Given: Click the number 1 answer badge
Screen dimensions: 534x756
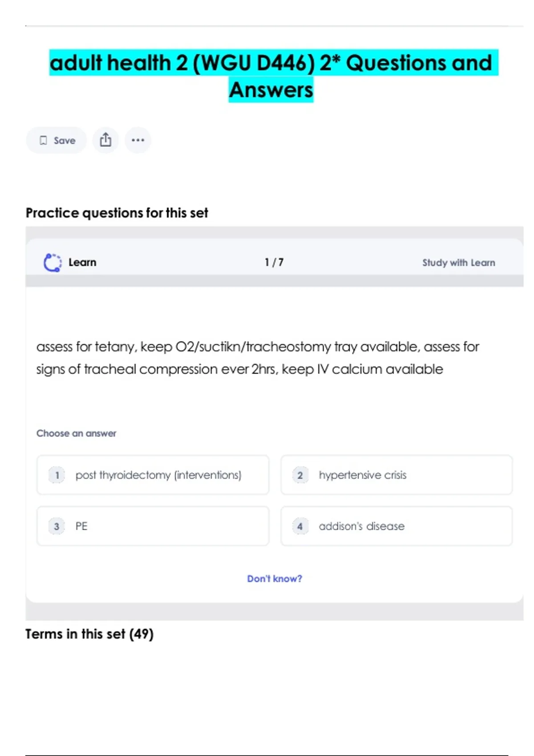Looking at the screenshot, I should pos(57,475).
